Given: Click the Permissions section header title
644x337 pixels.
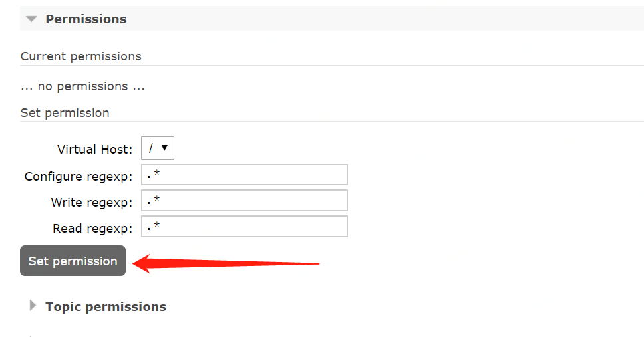Looking at the screenshot, I should click(86, 19).
